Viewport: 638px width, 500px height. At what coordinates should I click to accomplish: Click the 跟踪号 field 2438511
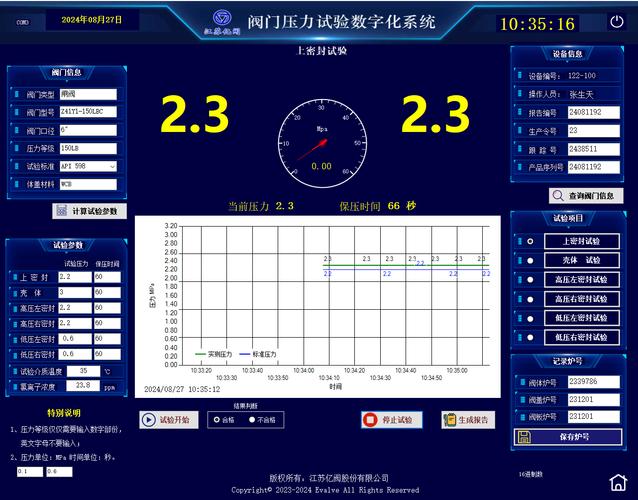click(594, 149)
